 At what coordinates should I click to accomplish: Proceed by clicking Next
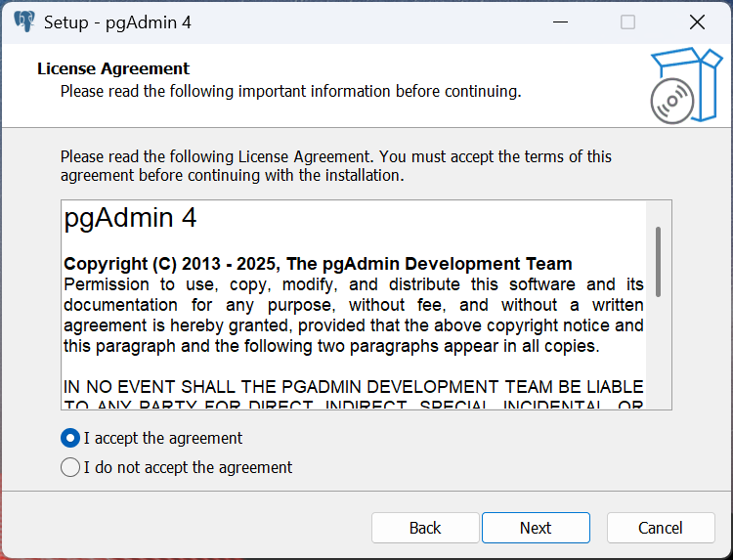(x=536, y=528)
